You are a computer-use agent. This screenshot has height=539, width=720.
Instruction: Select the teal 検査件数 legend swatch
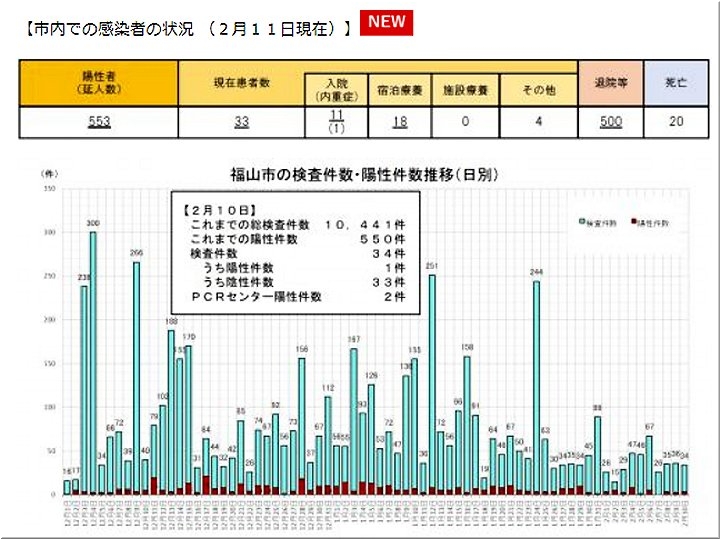582,222
